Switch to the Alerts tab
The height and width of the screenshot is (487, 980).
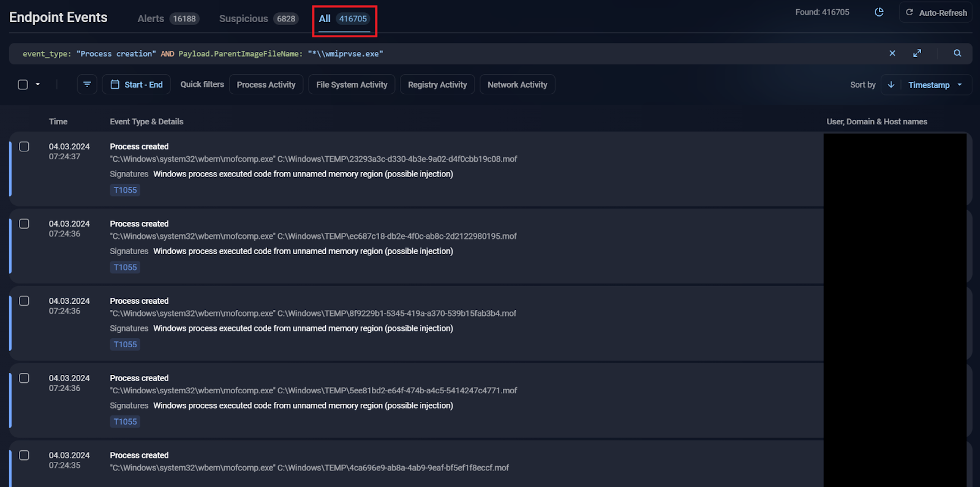(168, 18)
